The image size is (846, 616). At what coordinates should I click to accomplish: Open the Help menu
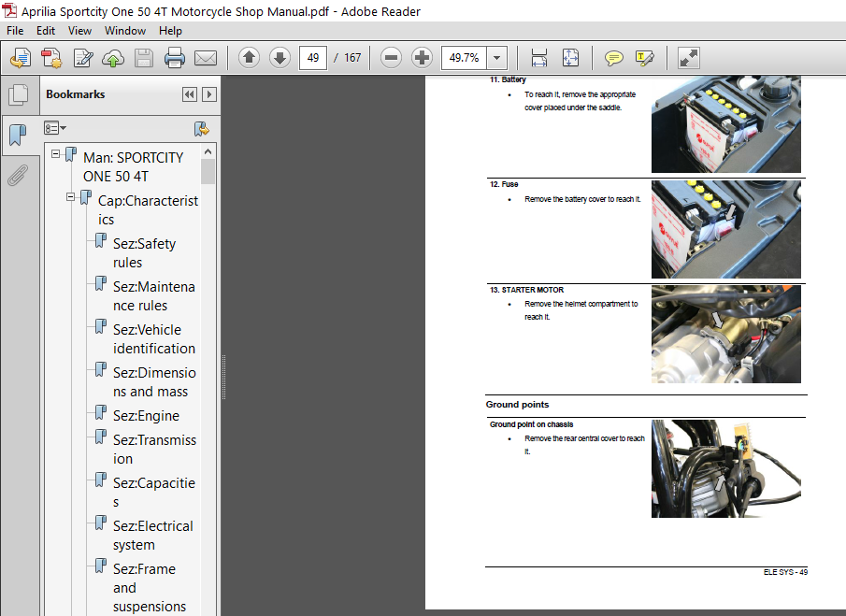(170, 31)
